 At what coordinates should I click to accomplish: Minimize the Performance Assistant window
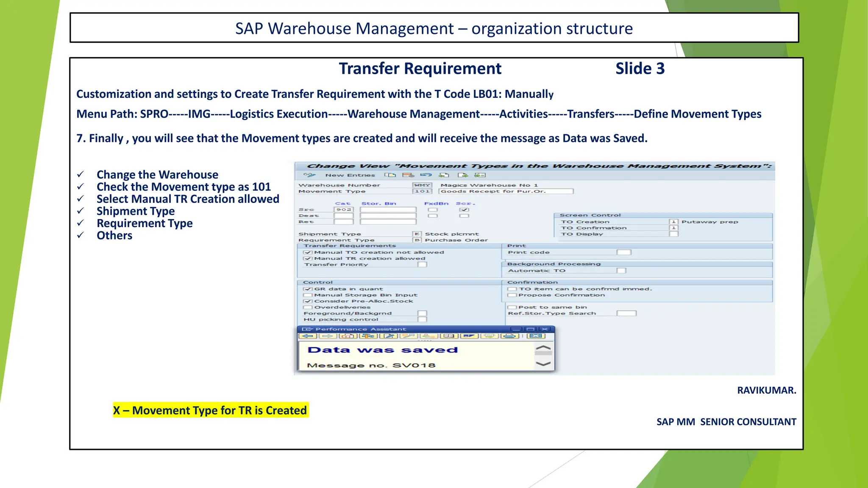[516, 329]
